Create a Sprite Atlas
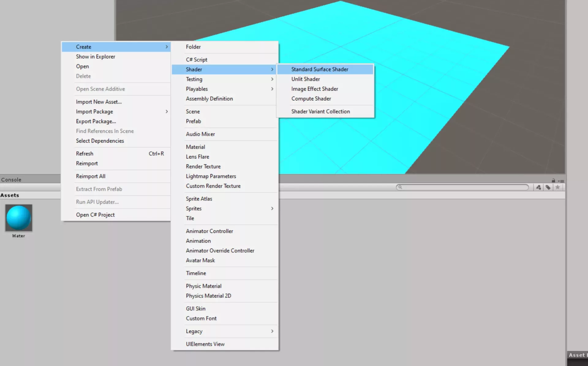The height and width of the screenshot is (366, 588). 225,199
